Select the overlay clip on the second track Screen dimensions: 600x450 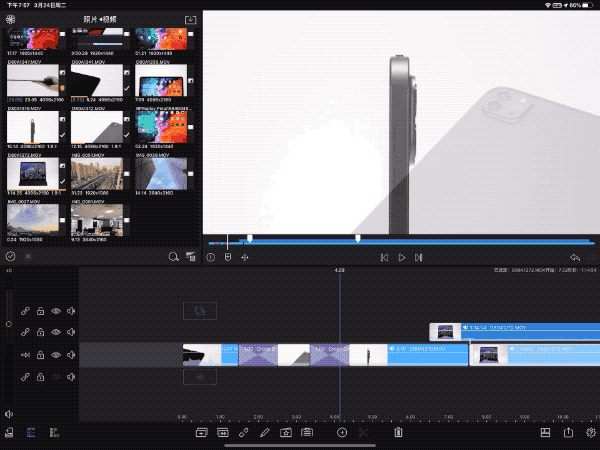(515, 332)
